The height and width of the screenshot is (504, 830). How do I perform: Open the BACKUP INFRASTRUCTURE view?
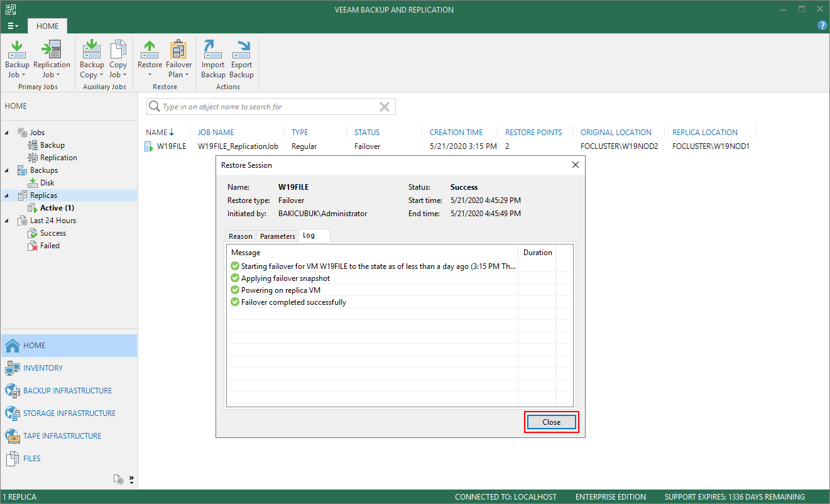coord(69,391)
